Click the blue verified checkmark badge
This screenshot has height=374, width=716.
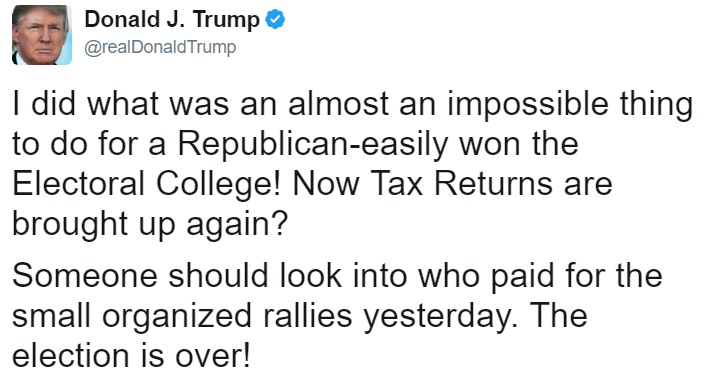point(275,20)
